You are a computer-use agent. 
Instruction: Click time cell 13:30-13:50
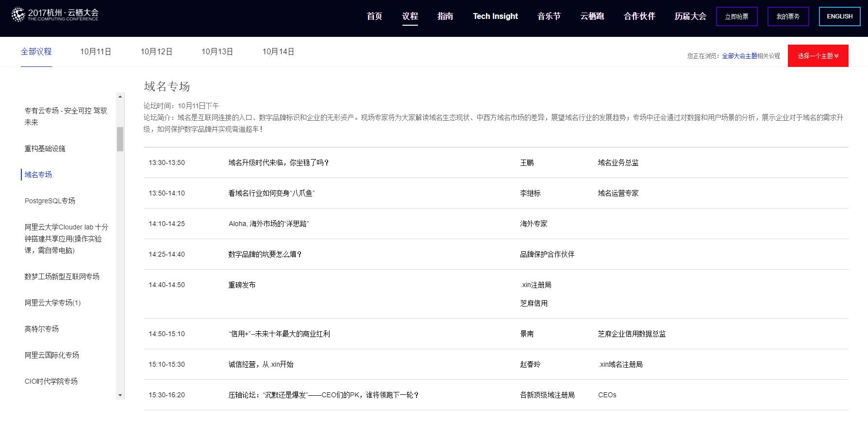click(167, 162)
